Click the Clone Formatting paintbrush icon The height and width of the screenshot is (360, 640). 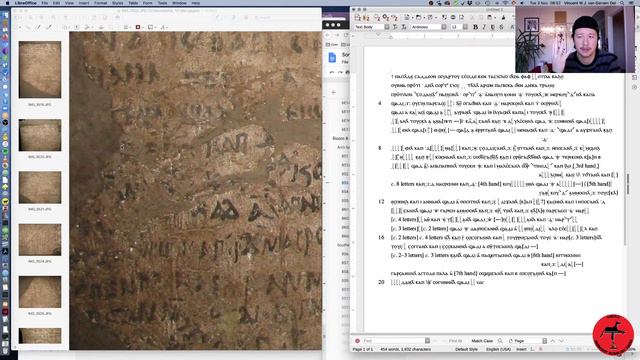(x=503, y=18)
